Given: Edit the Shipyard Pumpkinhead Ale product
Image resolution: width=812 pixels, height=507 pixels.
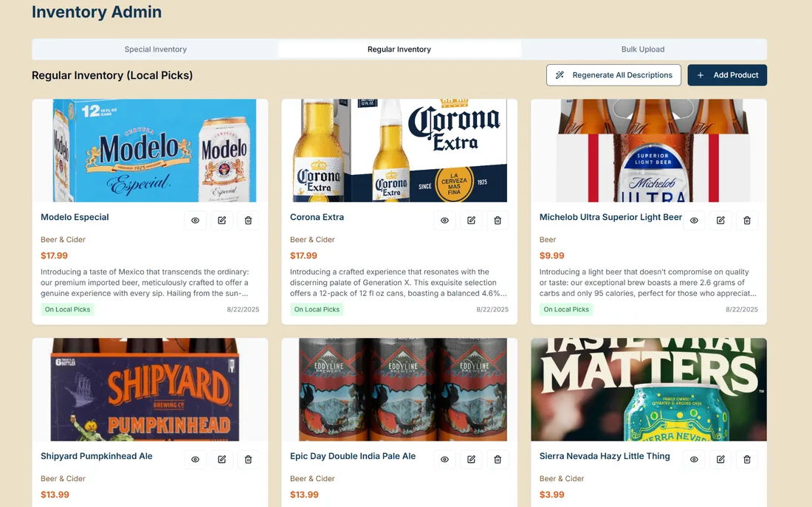Looking at the screenshot, I should click(221, 459).
